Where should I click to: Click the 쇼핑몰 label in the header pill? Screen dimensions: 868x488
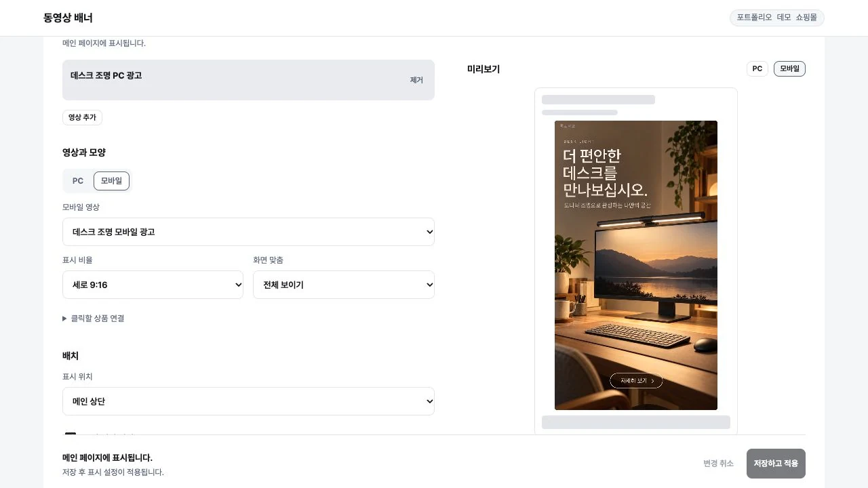pos(806,18)
